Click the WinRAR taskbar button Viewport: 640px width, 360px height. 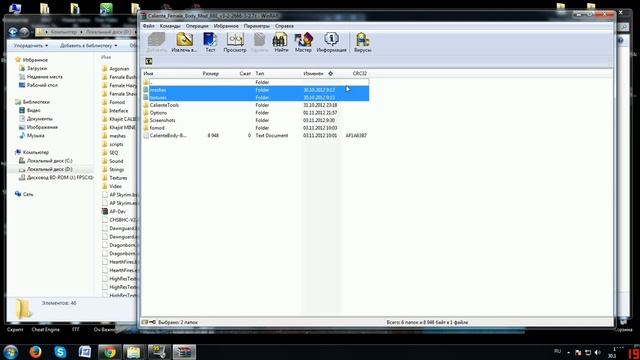click(184, 352)
